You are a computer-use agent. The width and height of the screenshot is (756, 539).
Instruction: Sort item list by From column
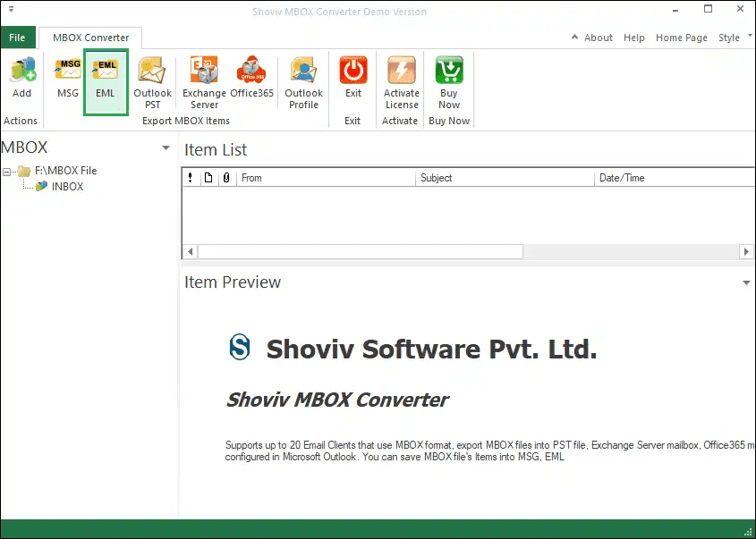[326, 178]
